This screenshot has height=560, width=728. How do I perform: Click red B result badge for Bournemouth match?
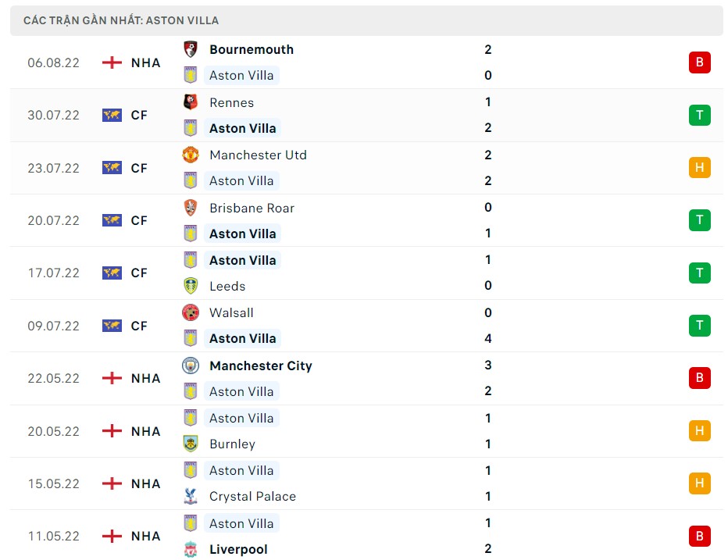699,62
